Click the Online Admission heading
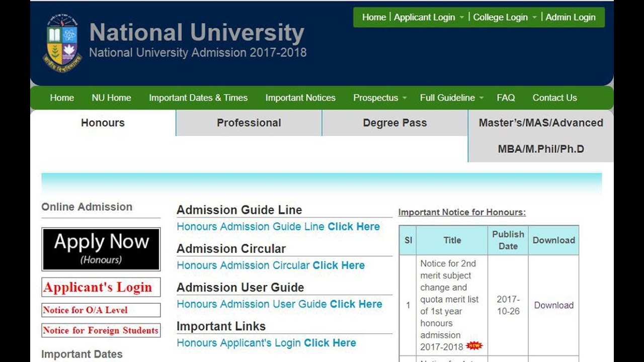 point(87,207)
